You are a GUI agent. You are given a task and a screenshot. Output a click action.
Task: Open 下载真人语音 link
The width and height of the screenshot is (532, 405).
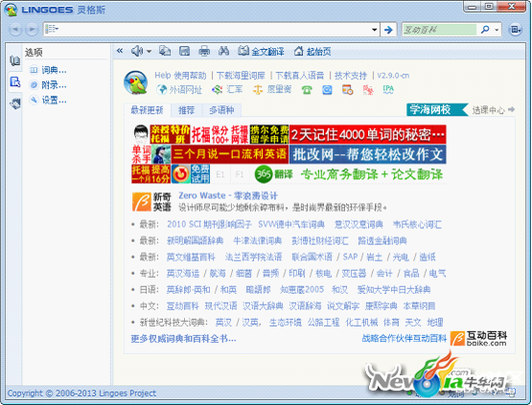point(300,76)
